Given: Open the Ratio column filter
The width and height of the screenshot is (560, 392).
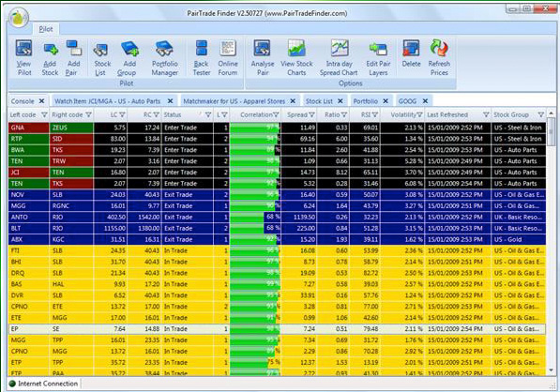Looking at the screenshot, I should click(x=344, y=115).
